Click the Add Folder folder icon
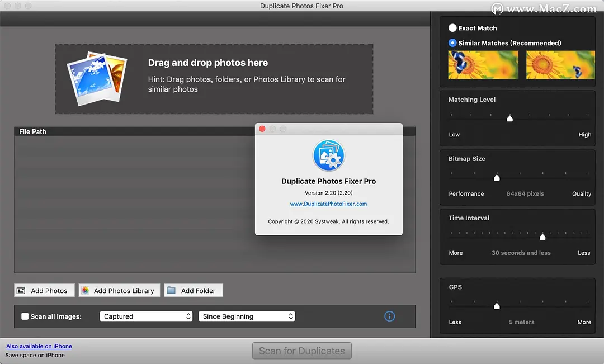This screenshot has height=364, width=604. pyautogui.click(x=171, y=290)
